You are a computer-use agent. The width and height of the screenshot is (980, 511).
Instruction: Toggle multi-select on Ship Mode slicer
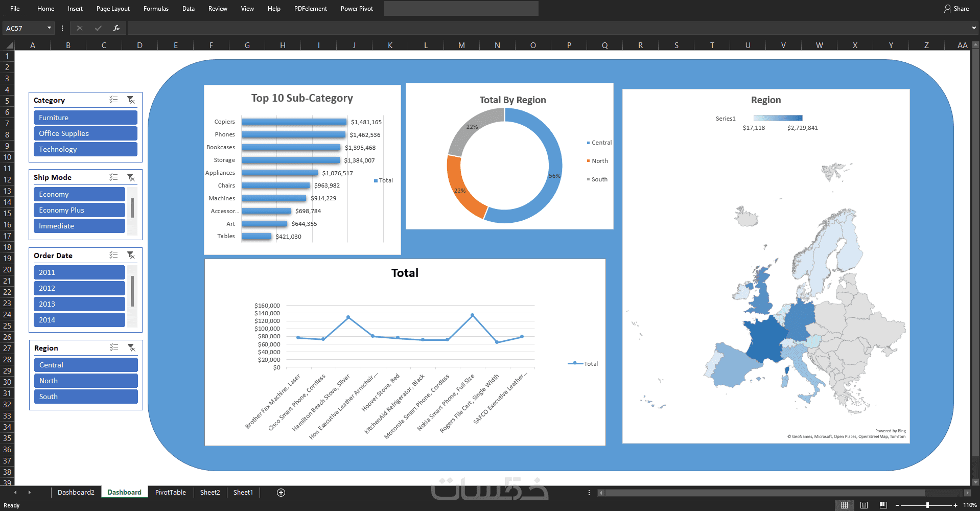click(113, 177)
